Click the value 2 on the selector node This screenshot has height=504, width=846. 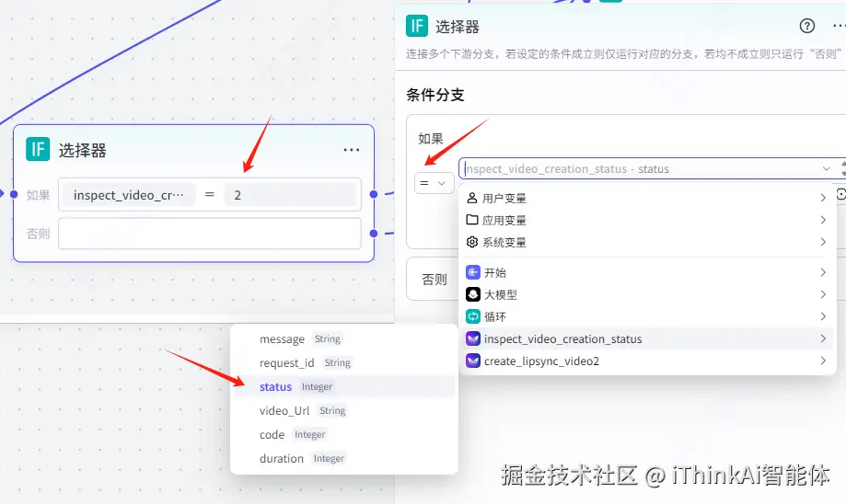click(x=290, y=195)
